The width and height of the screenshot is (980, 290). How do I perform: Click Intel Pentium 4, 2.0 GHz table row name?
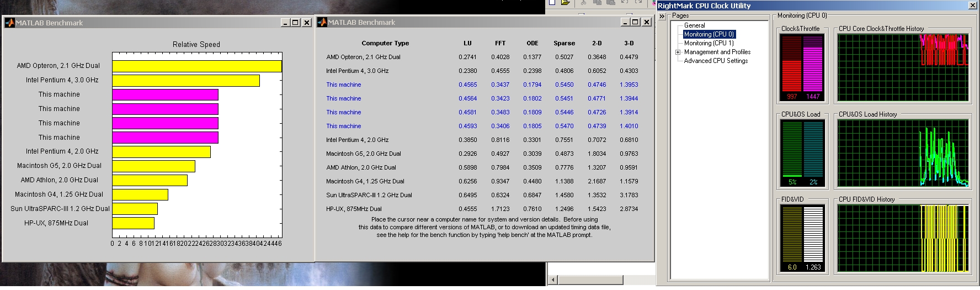(x=357, y=140)
